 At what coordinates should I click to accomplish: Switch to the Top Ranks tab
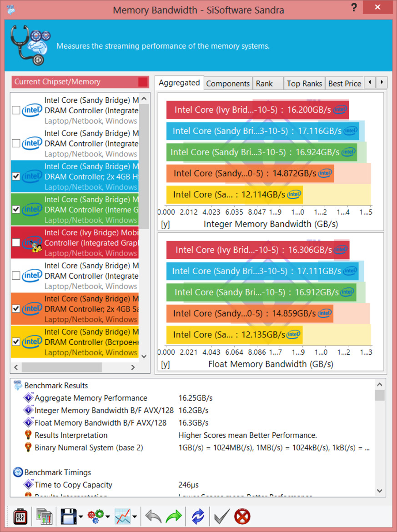(304, 84)
